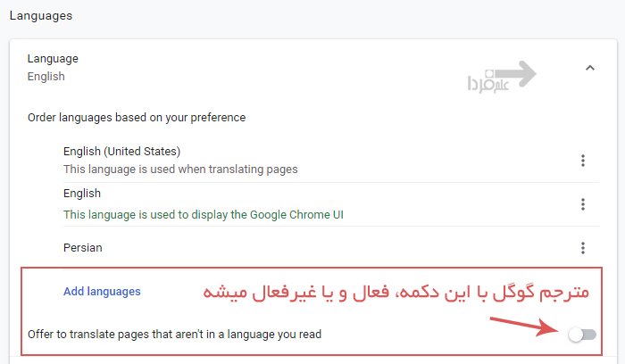625x364 pixels.
Task: Click the 'Order languages based on your preference' text
Action: (x=137, y=117)
